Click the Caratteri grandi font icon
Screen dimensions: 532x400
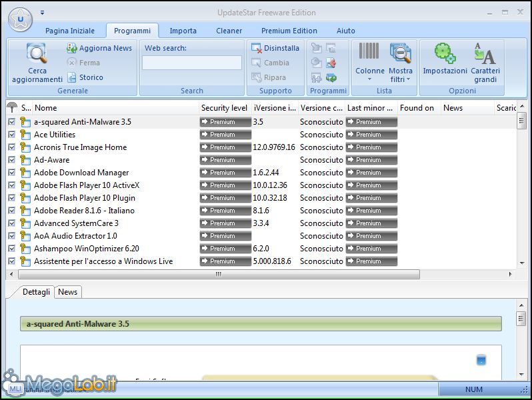(x=485, y=53)
